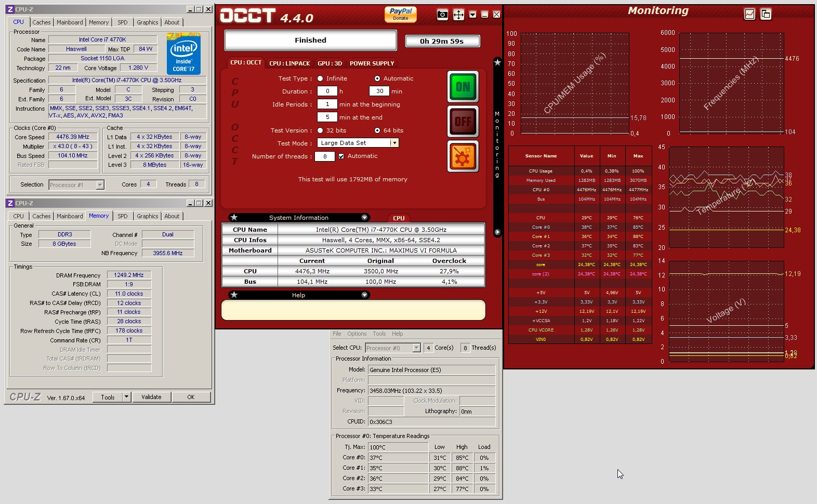Click the 0h 29m 59s elapsed time box
Image resolution: width=817 pixels, height=504 pixels.
pos(442,41)
